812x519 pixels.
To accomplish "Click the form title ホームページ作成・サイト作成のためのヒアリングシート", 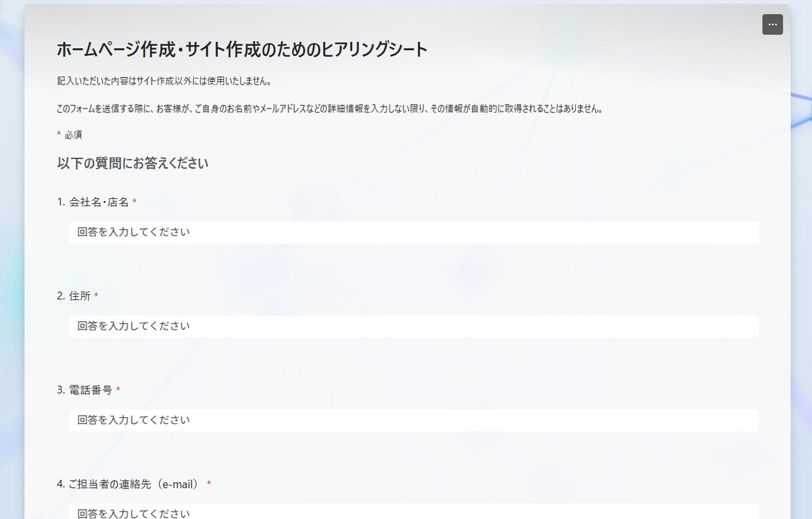I will (x=242, y=49).
